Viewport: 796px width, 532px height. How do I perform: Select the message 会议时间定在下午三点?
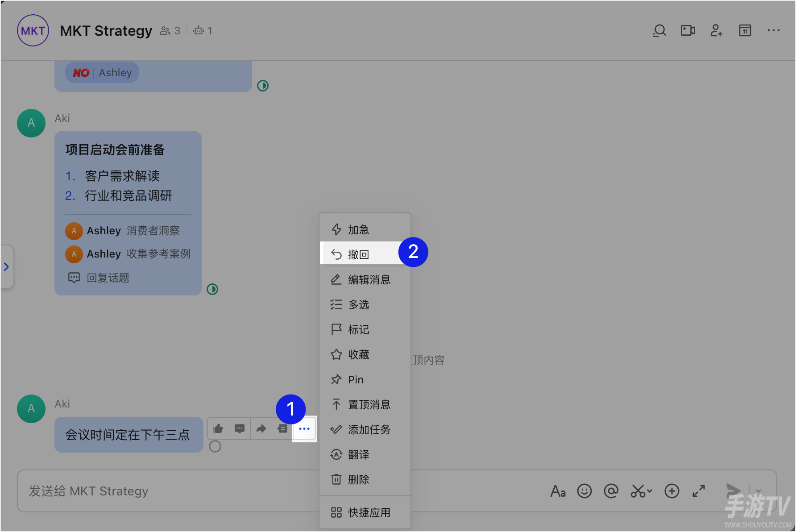tap(129, 435)
